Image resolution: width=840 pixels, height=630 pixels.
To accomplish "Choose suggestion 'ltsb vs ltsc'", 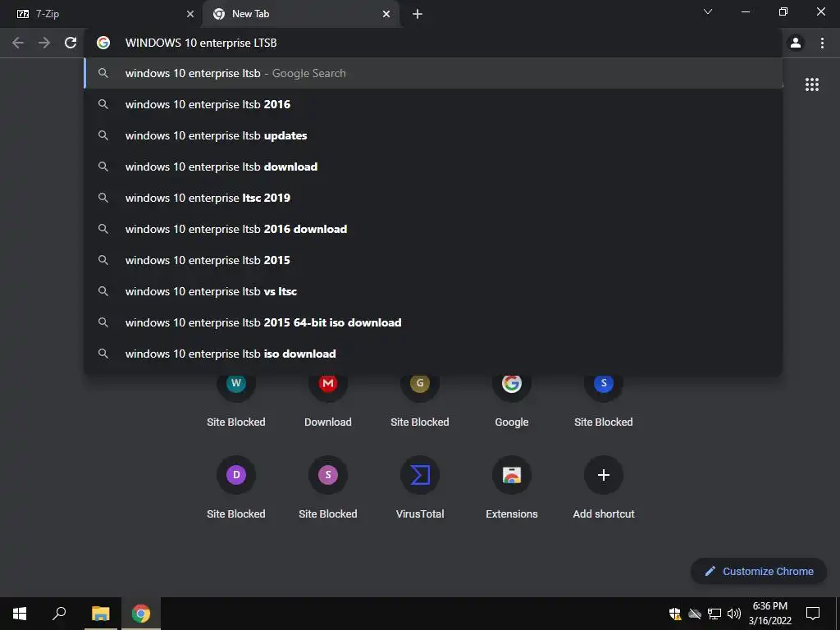I will (x=433, y=291).
